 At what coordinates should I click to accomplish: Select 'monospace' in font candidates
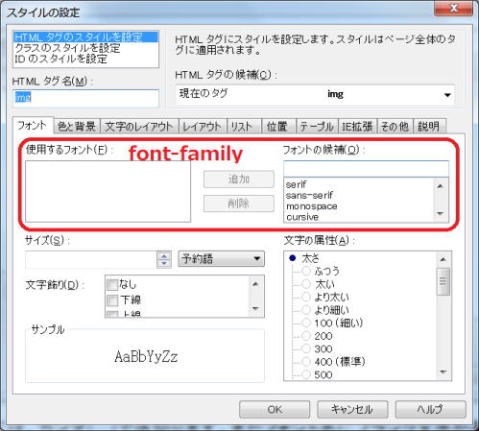point(312,206)
